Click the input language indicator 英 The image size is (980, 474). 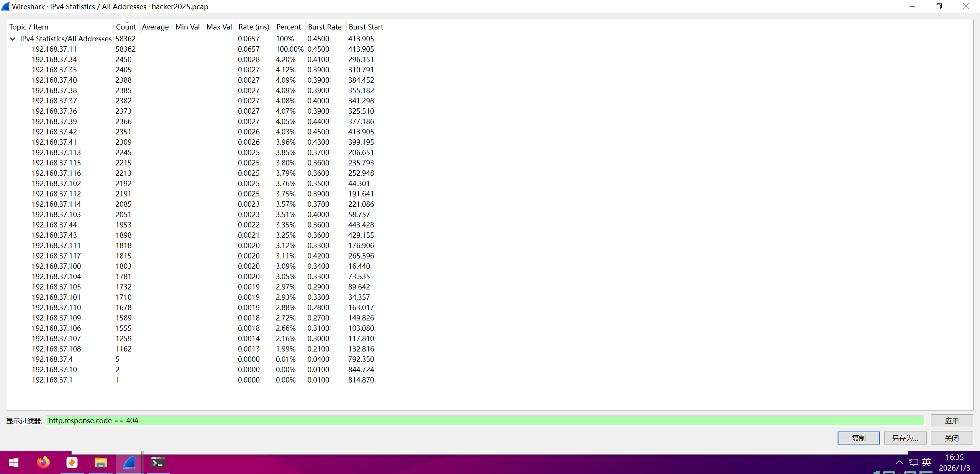coord(926,462)
